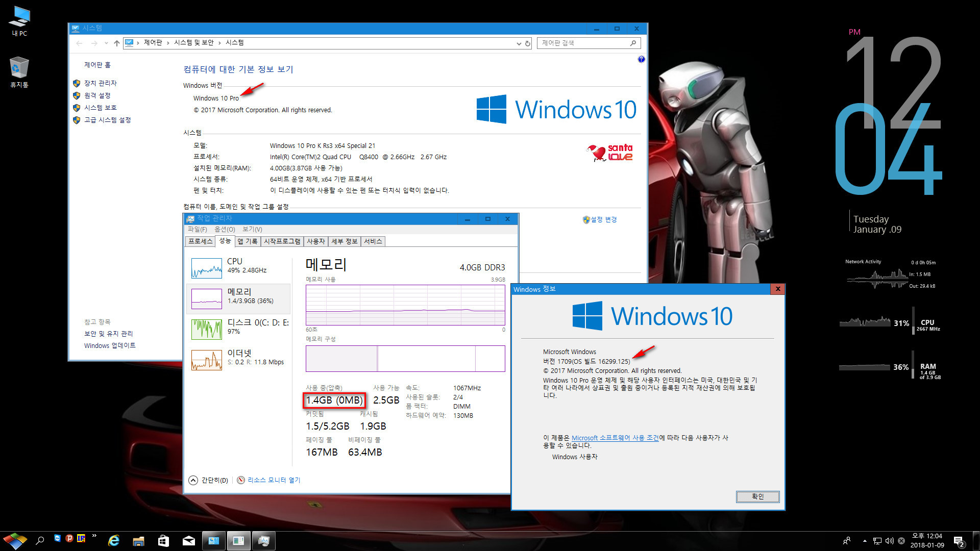
Task: Select 디스크 0 performance item
Action: pos(238,329)
